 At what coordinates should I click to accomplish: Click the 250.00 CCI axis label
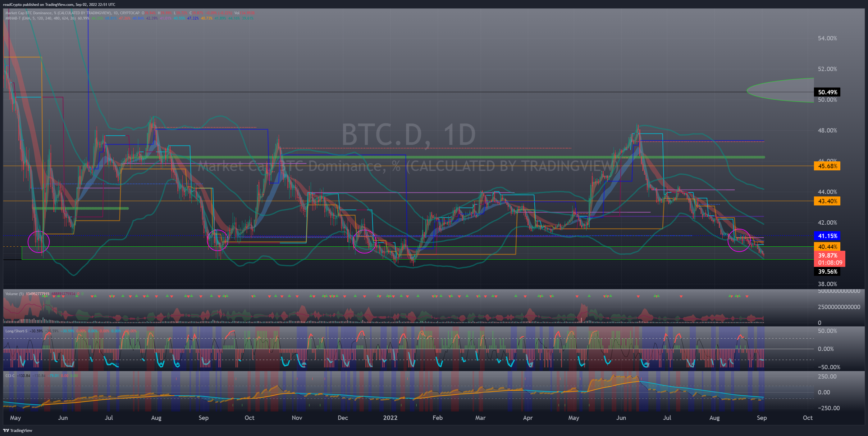point(827,377)
